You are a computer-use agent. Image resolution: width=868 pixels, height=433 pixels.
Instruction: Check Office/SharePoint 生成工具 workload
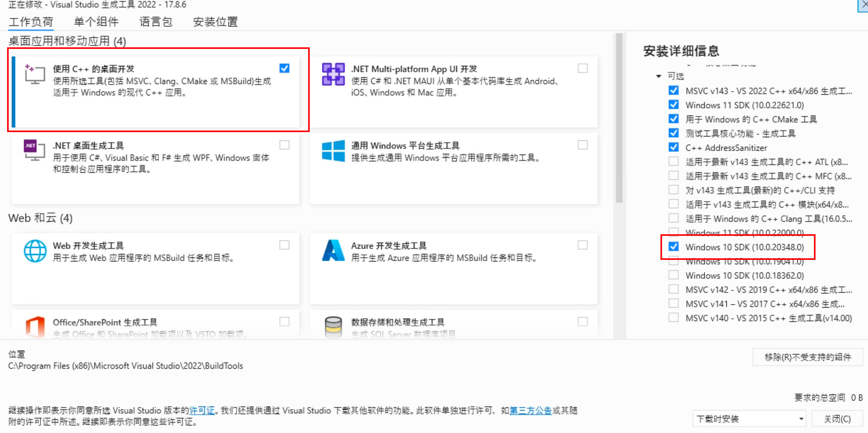[284, 321]
